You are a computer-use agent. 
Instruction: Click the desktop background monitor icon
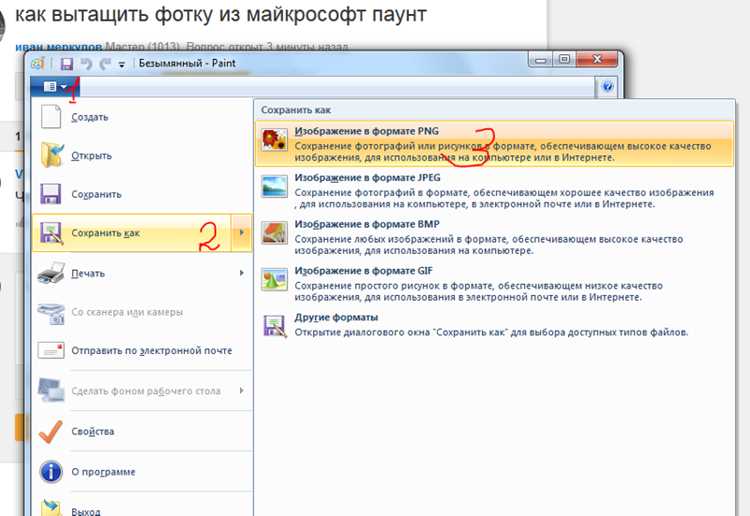pos(51,391)
